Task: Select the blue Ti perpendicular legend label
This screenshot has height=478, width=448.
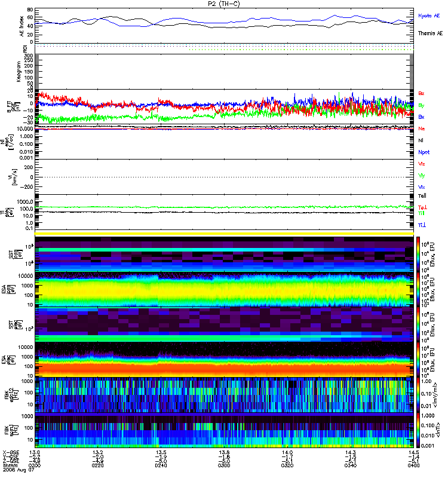Action: (422, 225)
